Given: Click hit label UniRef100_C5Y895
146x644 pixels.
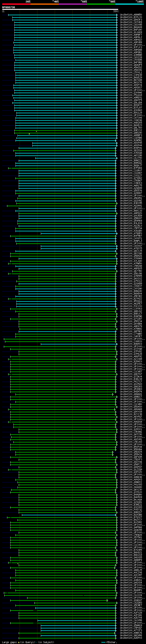Looking at the screenshot, I should point(131,60).
